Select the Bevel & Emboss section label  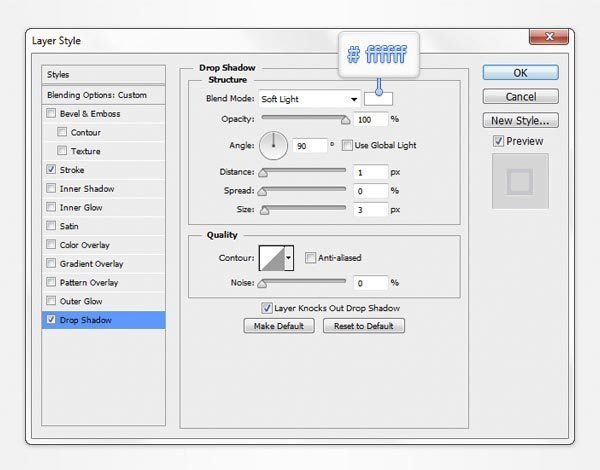[90, 114]
